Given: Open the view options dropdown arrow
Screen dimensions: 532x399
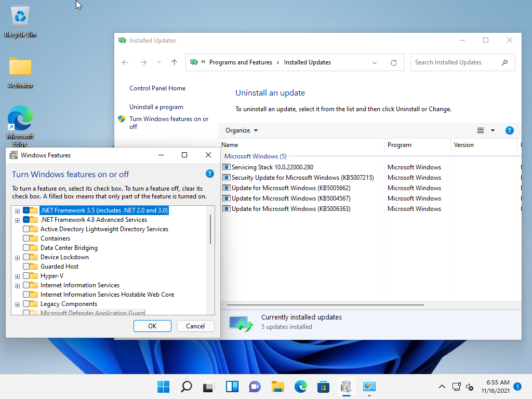Looking at the screenshot, I should click(493, 130).
